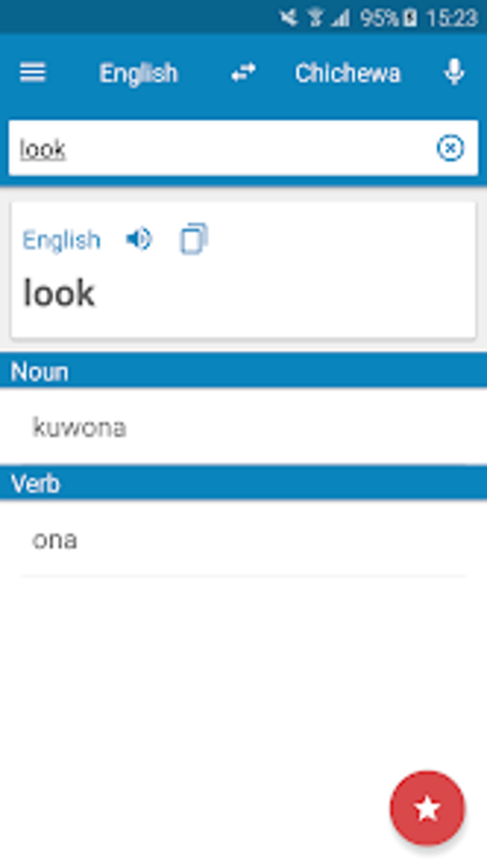Tap the Wi-Fi status bar icon
This screenshot has height=868, width=487.
pyautogui.click(x=315, y=18)
